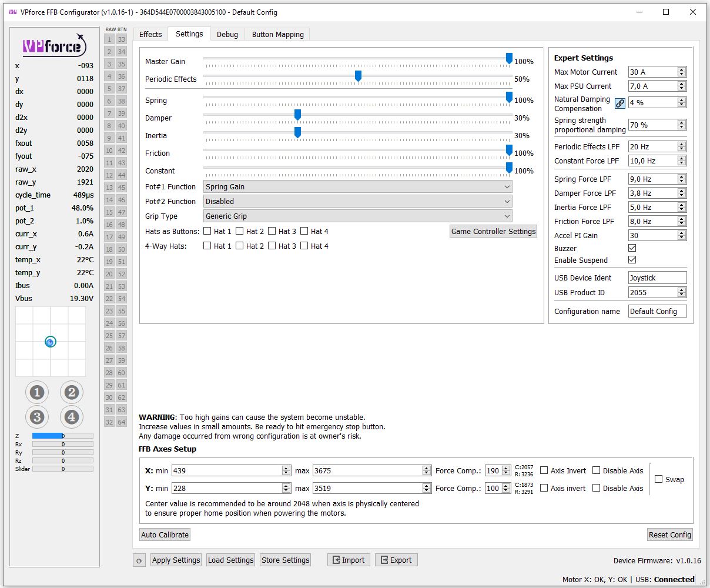Check Disable Axis for Y
The image size is (710, 588).
click(x=597, y=488)
